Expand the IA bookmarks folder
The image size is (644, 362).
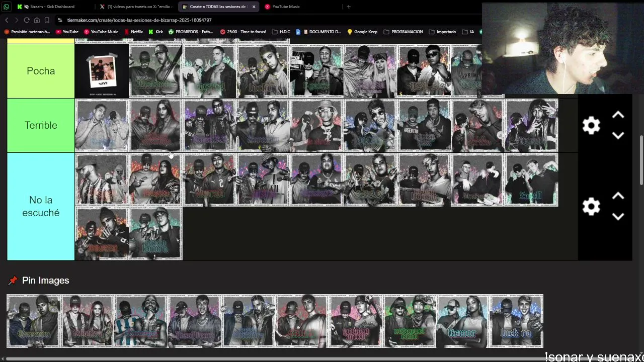pos(467,32)
